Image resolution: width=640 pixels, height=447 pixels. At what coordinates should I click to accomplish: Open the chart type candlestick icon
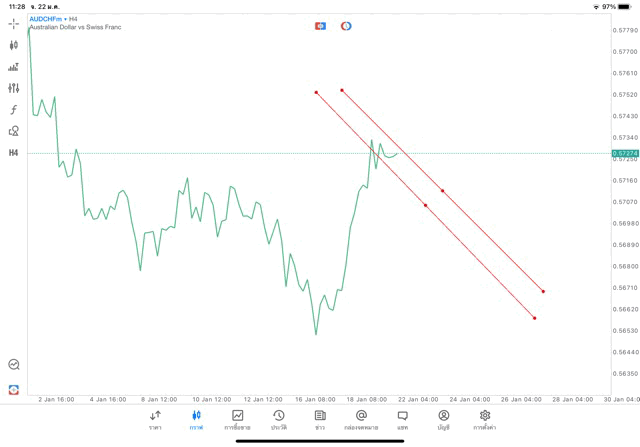tap(14, 45)
